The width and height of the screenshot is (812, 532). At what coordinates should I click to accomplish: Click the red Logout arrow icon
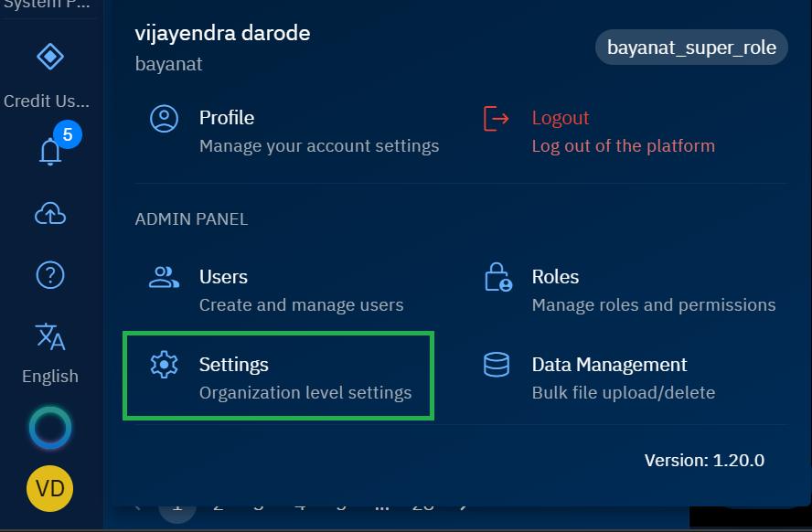[496, 118]
